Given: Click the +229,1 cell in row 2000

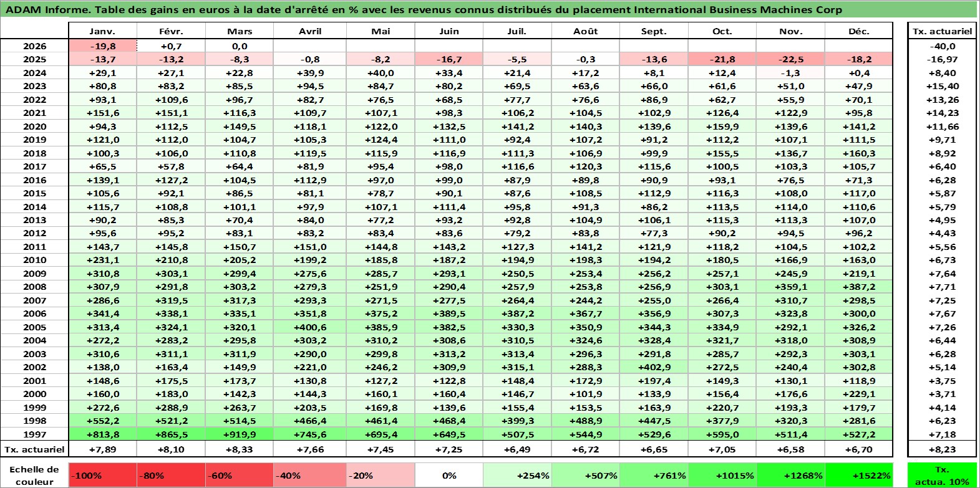Looking at the screenshot, I should [859, 394].
